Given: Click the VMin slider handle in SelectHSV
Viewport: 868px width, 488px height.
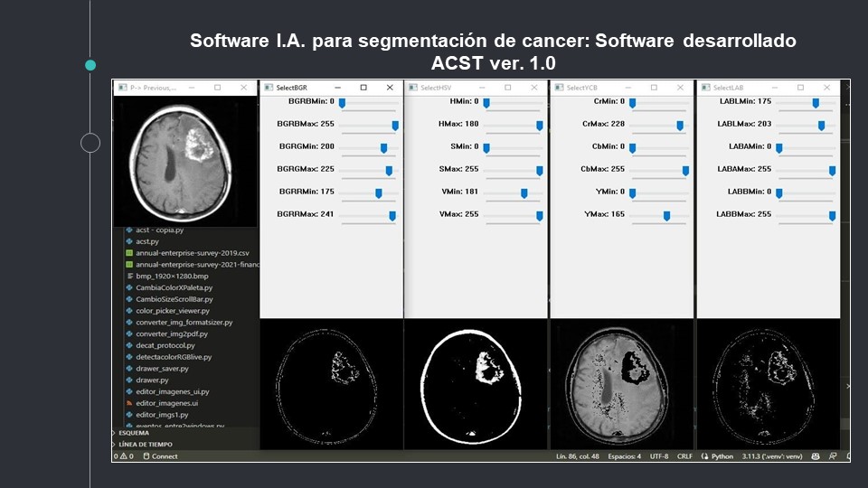Looking at the screenshot, I should point(524,193).
